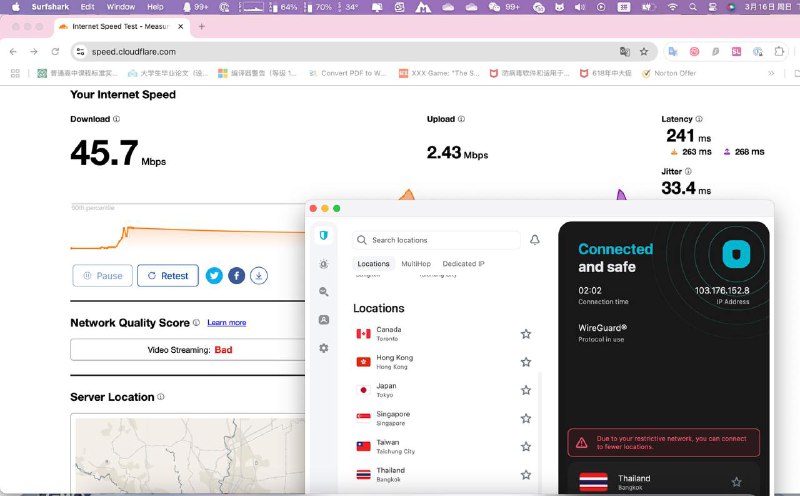Switch to the Dedicated IP tab
The width and height of the screenshot is (800, 496).
[463, 264]
